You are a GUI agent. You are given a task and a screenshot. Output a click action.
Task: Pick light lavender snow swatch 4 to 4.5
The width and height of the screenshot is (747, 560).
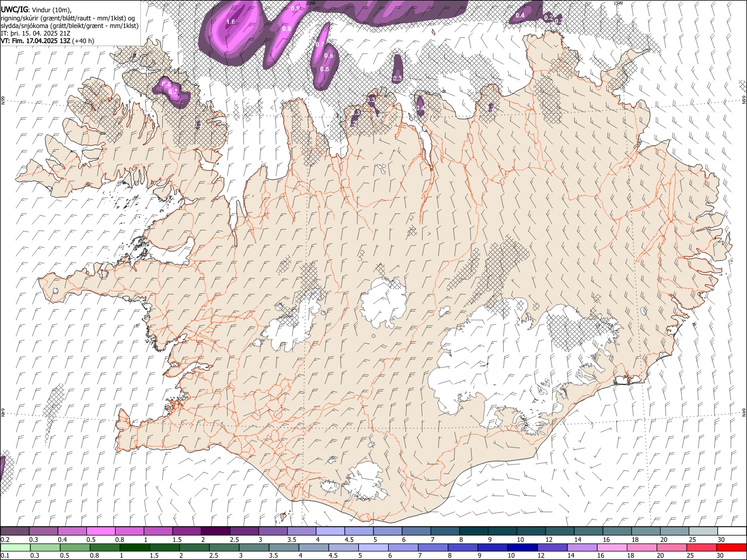coord(330,531)
